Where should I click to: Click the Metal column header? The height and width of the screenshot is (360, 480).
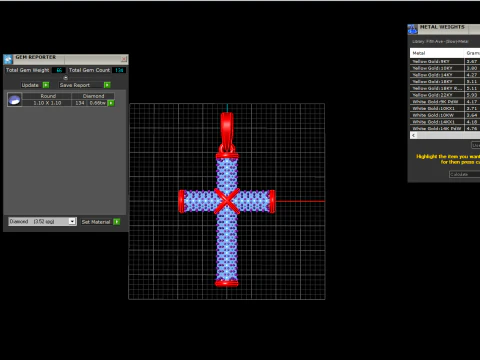437,53
